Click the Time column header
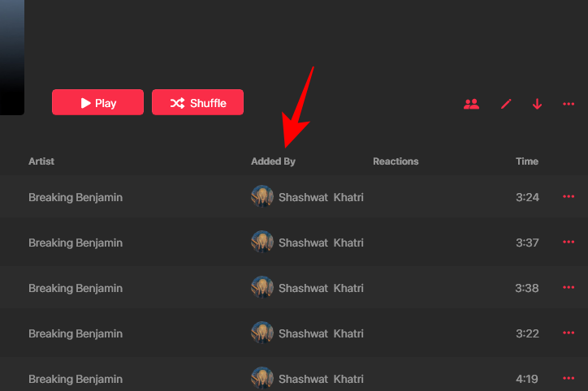Screen dimensions: 588x391 pos(527,161)
